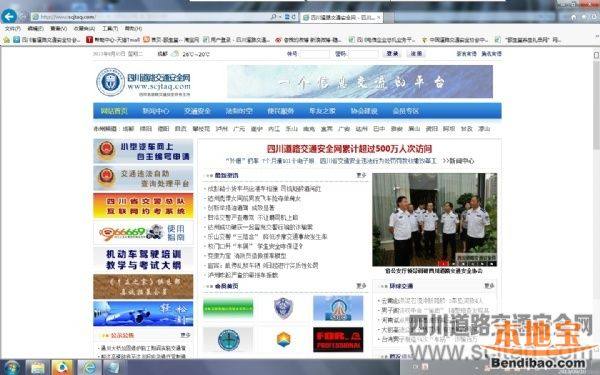This screenshot has width=600, height=375.
Task: Go to 网站首页 in the blue nav bar
Action: click(x=114, y=111)
